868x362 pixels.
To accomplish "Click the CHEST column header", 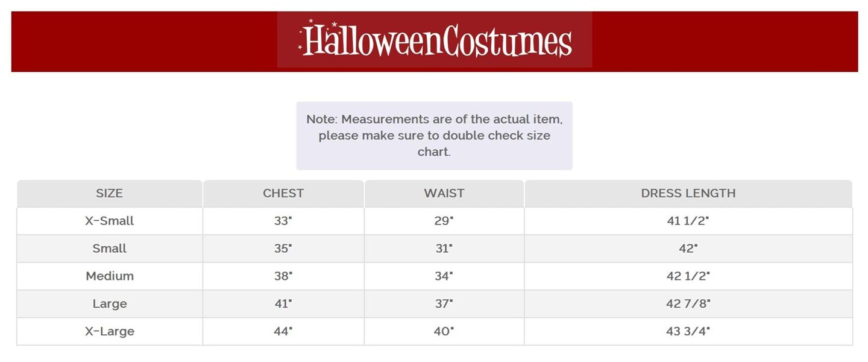I will tap(283, 194).
